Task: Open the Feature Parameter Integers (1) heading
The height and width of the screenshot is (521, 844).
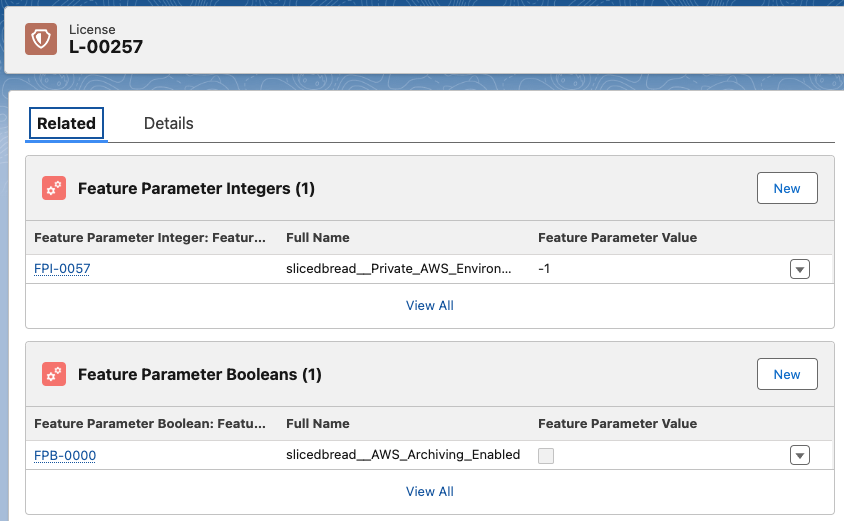Action: coord(196,188)
